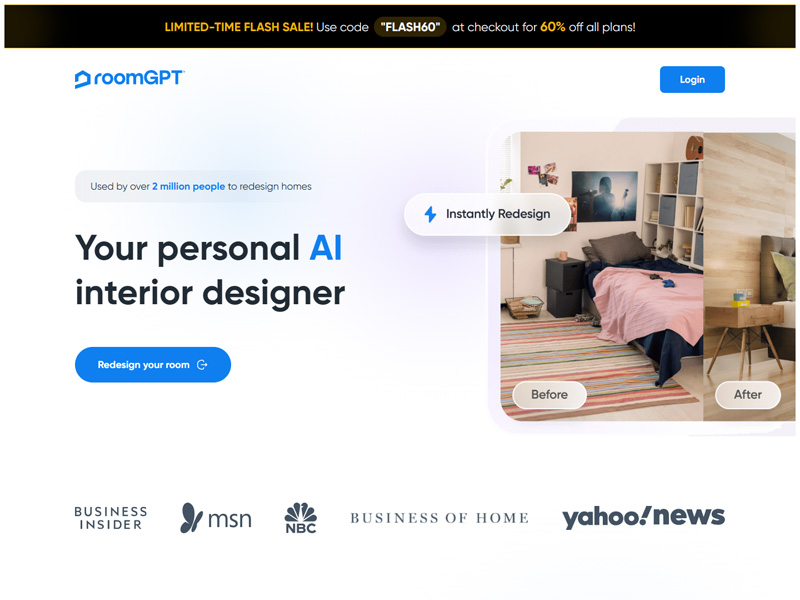Click the lightning bolt Instantly Redesign icon
The height and width of the screenshot is (600, 800).
click(431, 214)
